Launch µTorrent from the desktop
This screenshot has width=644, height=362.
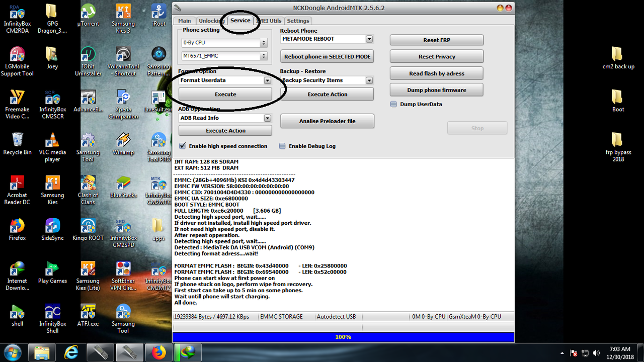[88, 15]
